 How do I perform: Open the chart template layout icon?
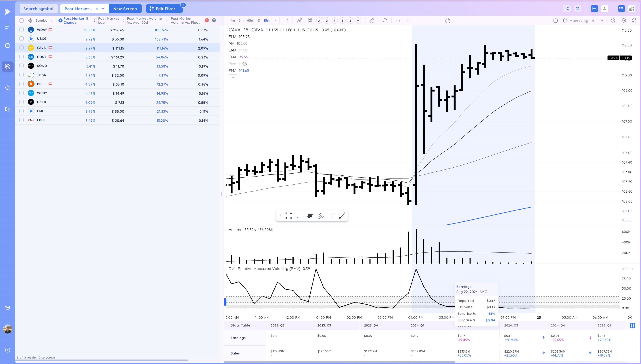click(x=555, y=21)
